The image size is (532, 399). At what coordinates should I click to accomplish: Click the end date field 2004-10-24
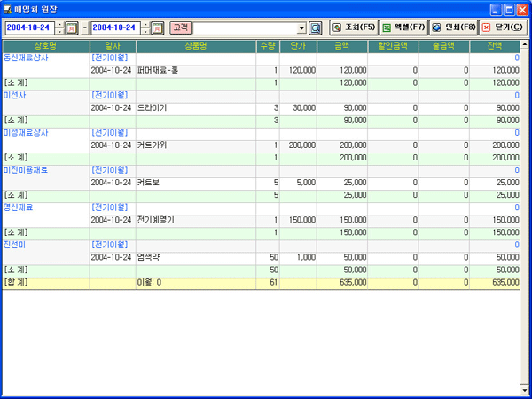pyautogui.click(x=115, y=28)
